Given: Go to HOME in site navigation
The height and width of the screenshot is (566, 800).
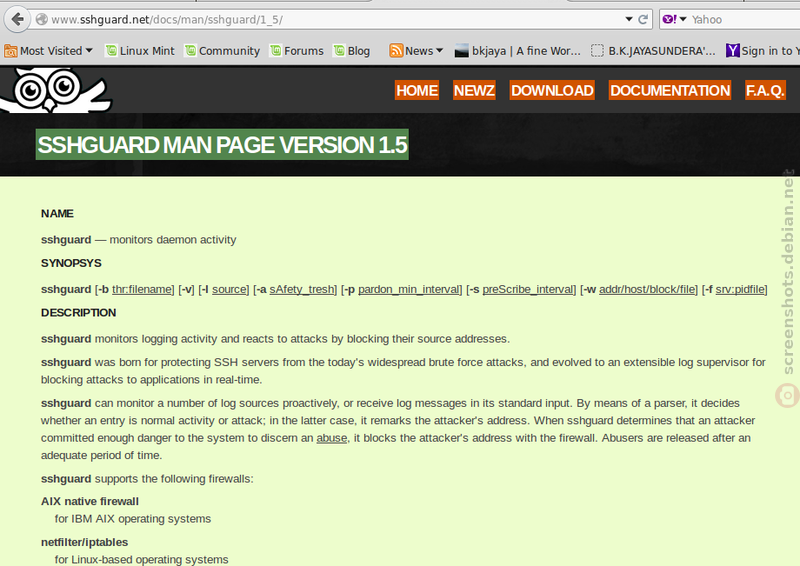Looking at the screenshot, I should click(x=417, y=90).
